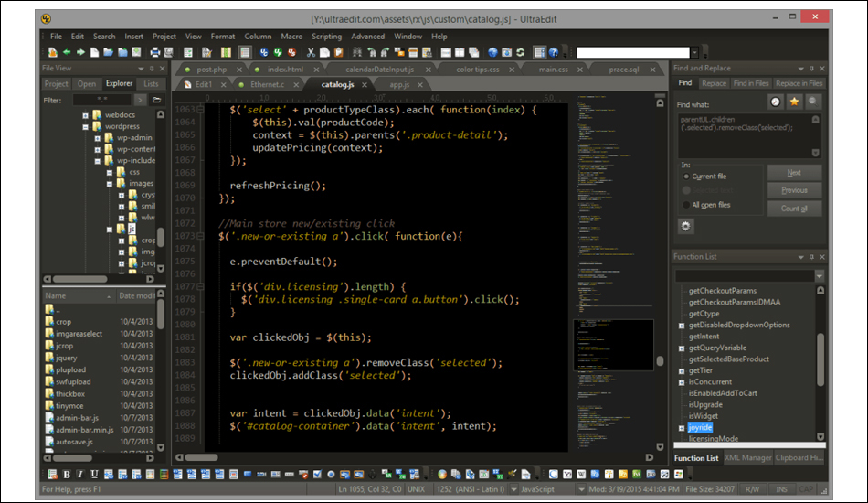
Task: Click the Find binoculars icon in the toolbar
Action: (x=357, y=52)
